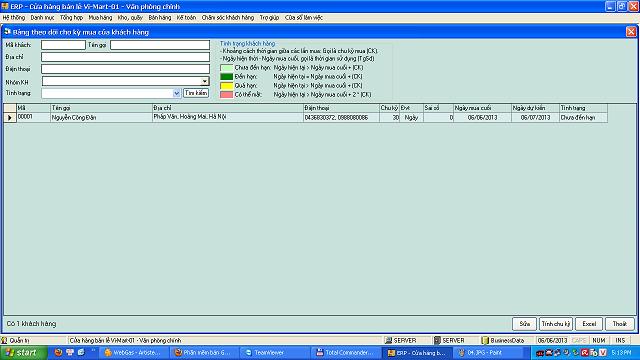Screen dimensions: 640x360
Task: Open the Tổng hợp menu
Action: pyautogui.click(x=71, y=18)
